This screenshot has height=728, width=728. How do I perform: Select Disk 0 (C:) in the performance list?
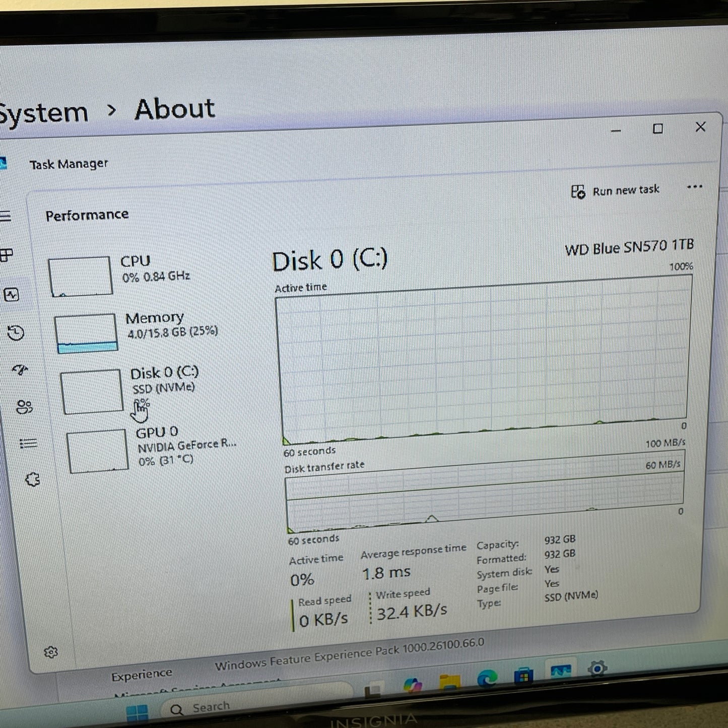click(x=132, y=390)
